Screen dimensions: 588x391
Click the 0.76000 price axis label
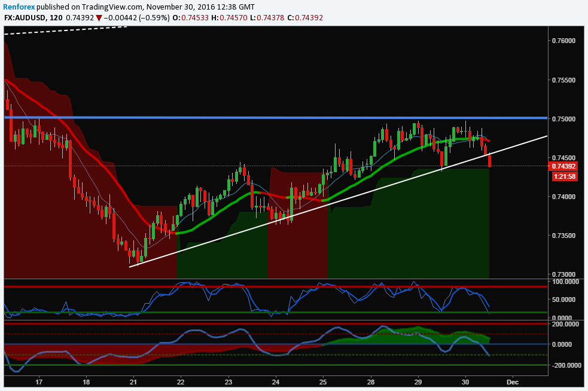pos(563,41)
